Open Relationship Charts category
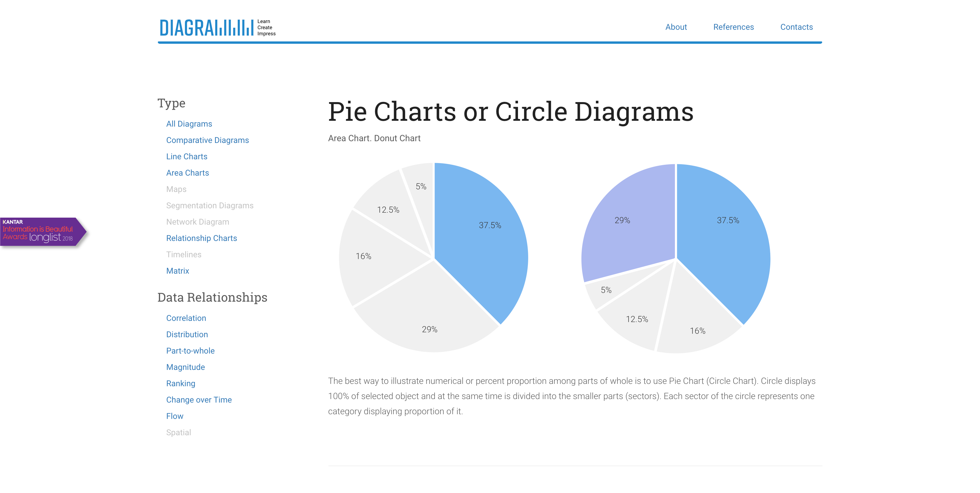Viewport: 980px width, 493px height. pyautogui.click(x=202, y=238)
